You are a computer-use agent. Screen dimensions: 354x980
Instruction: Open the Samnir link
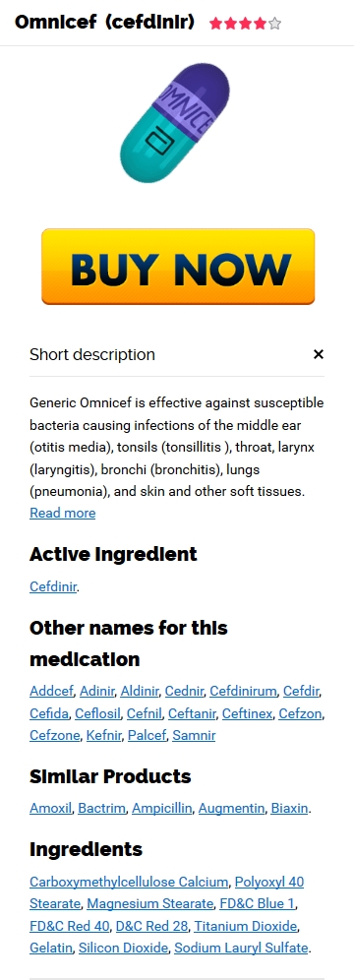tap(194, 735)
